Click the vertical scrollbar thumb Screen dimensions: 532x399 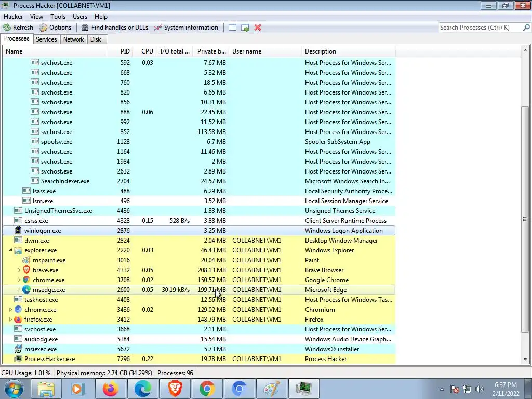click(525, 219)
